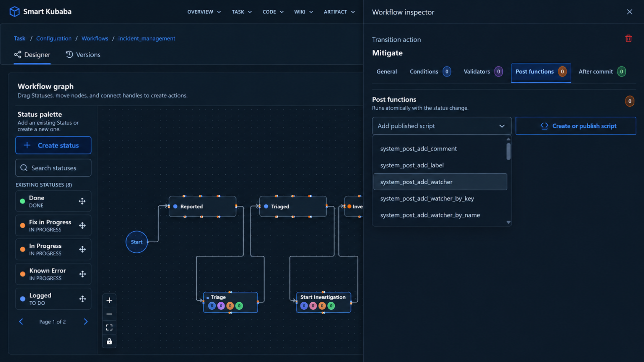Go to Task breadcrumb link
The width and height of the screenshot is (644, 362).
(x=19, y=39)
